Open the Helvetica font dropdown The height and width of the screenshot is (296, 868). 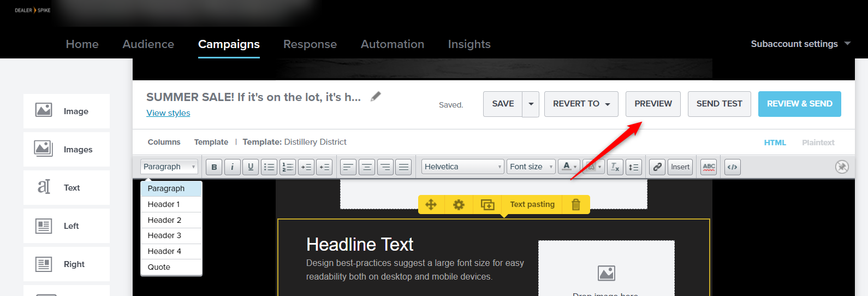(462, 167)
